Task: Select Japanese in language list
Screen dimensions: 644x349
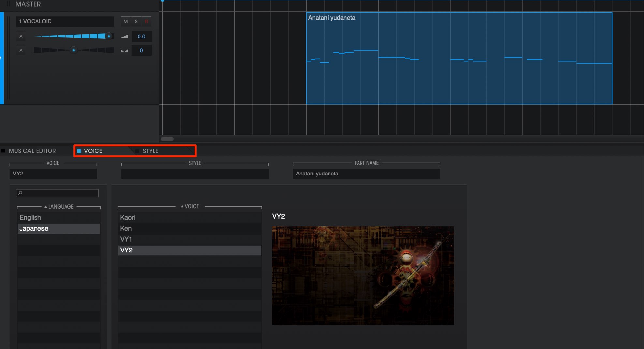Action: (x=59, y=228)
